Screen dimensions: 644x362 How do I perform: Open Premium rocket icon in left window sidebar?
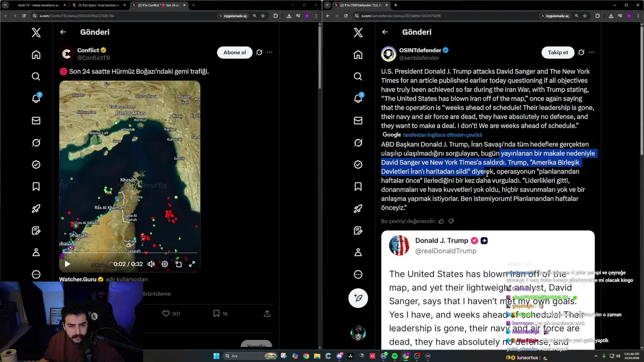36,209
